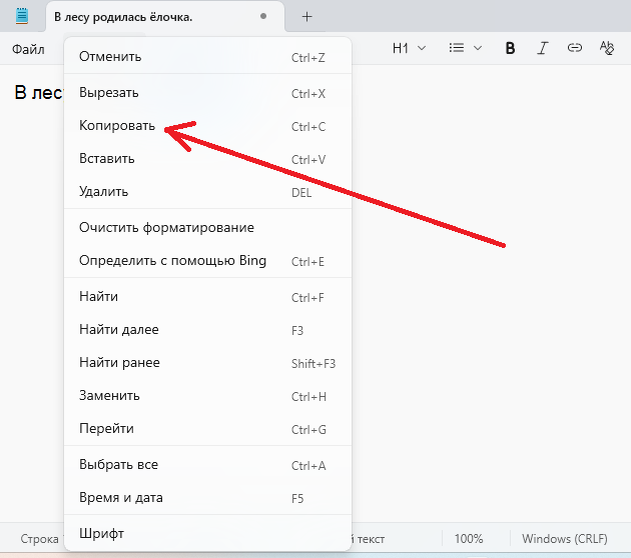Choose Вырезать in the menu
Screen dimensions: 631x558
tap(208, 93)
